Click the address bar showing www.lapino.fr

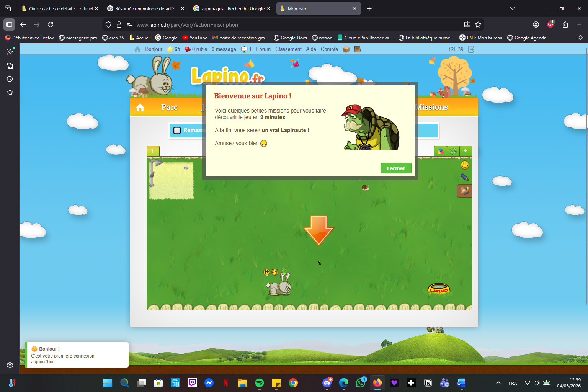(x=293, y=25)
